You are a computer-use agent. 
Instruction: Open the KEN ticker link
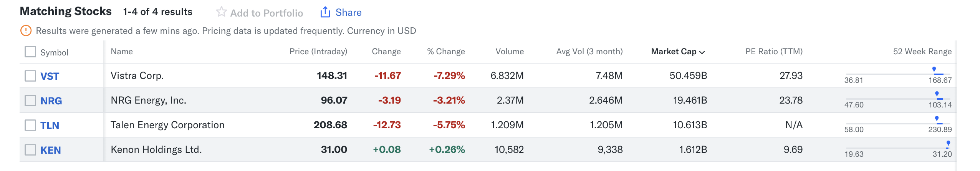click(51, 150)
